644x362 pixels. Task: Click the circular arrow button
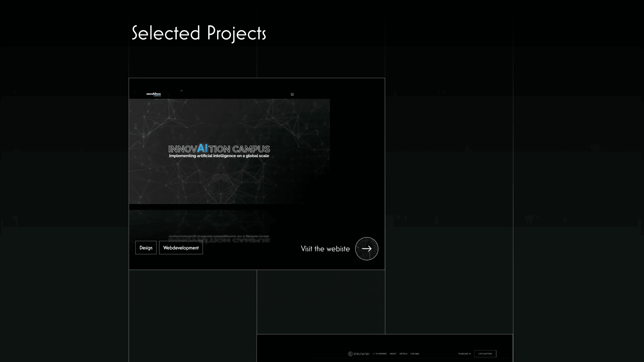[x=367, y=249]
